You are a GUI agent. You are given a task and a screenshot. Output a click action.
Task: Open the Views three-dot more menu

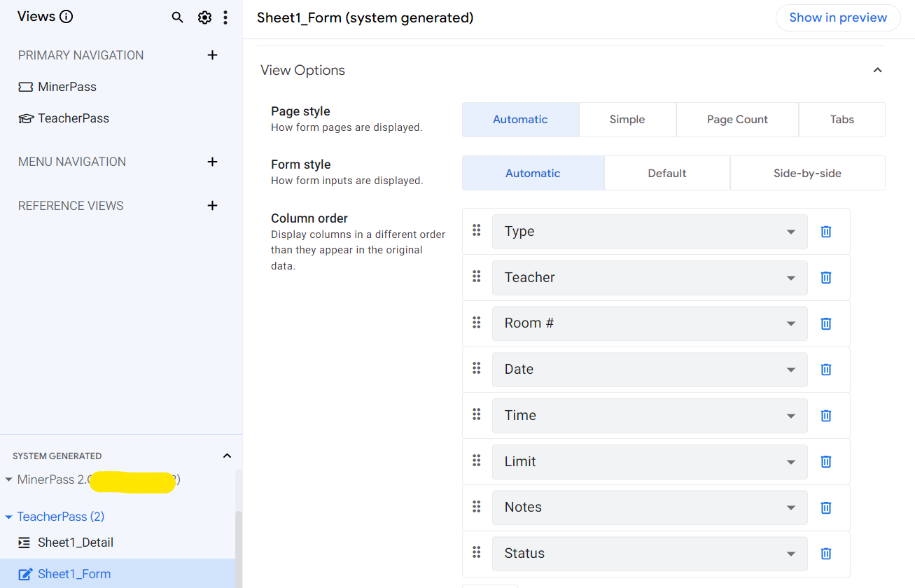[x=225, y=17]
